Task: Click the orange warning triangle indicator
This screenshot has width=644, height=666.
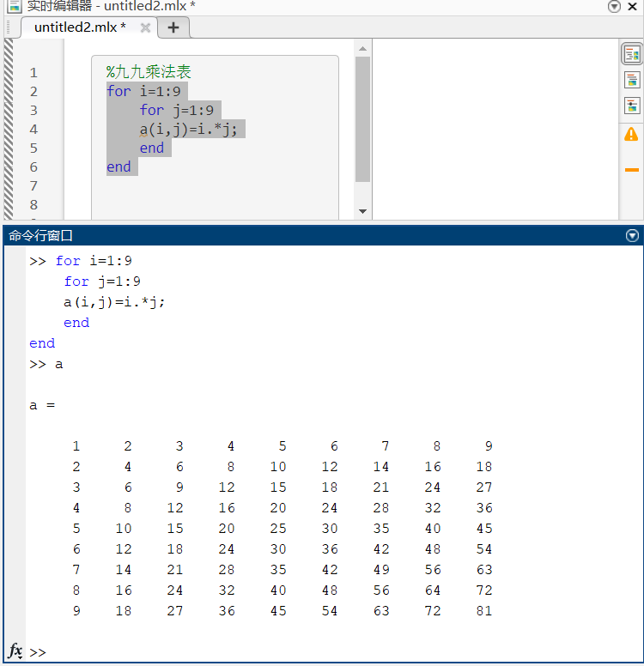Action: [x=631, y=134]
